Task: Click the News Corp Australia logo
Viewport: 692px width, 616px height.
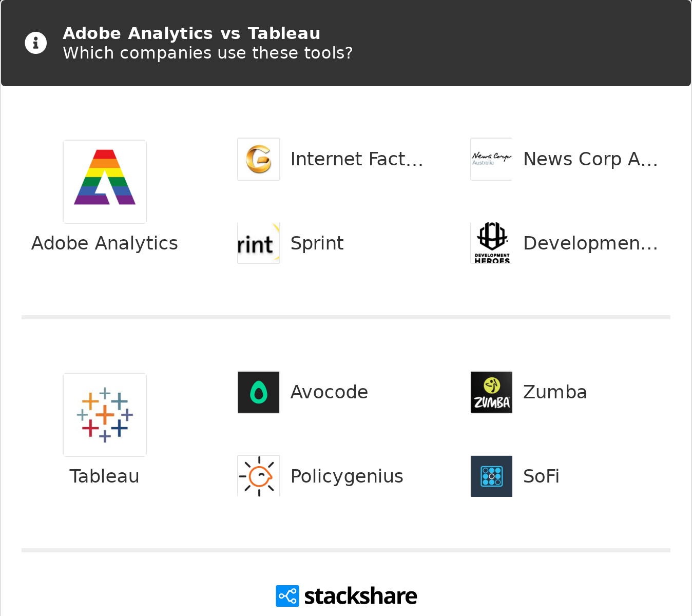Action: tap(491, 159)
